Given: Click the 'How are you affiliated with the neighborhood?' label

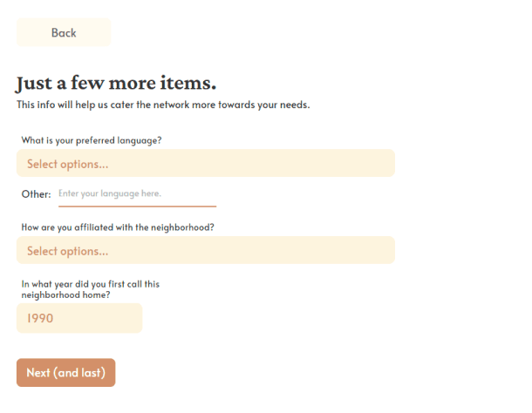Looking at the screenshot, I should point(118,227).
